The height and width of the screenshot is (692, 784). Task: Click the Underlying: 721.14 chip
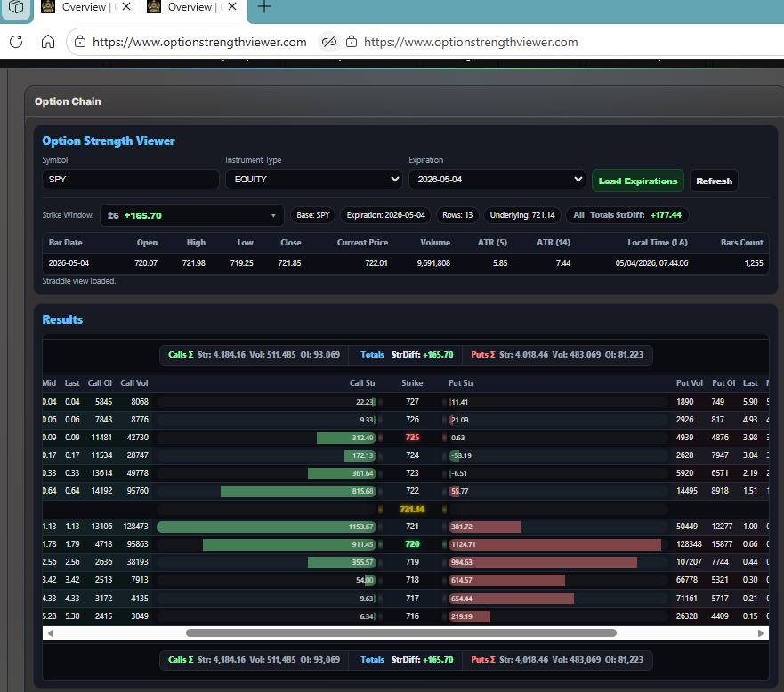pos(522,215)
